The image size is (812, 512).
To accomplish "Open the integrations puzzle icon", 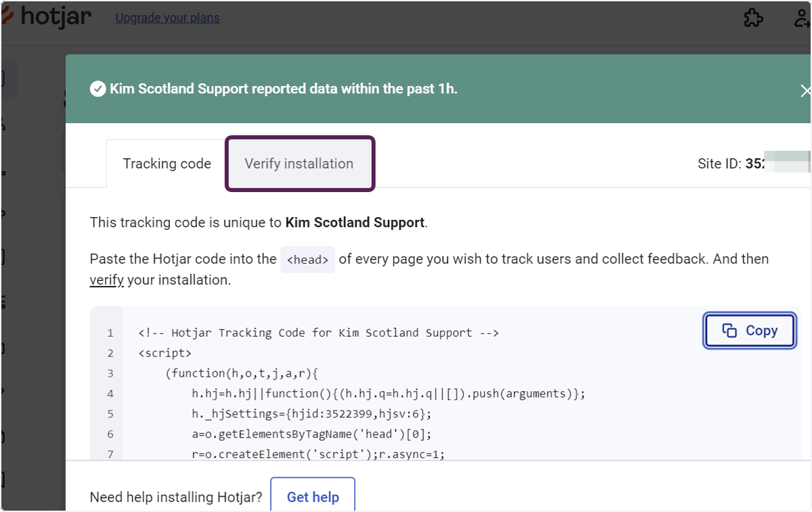I will click(x=754, y=18).
